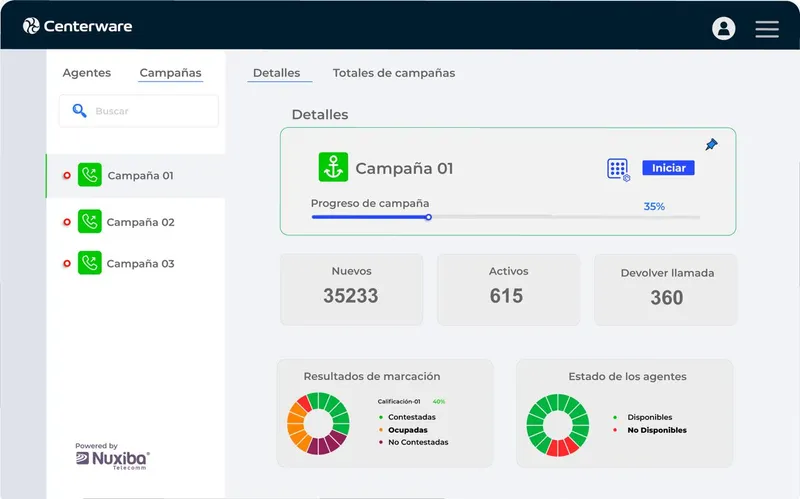Image resolution: width=800 pixels, height=499 pixels.
Task: Open the user profile avatar
Action: coord(723,28)
